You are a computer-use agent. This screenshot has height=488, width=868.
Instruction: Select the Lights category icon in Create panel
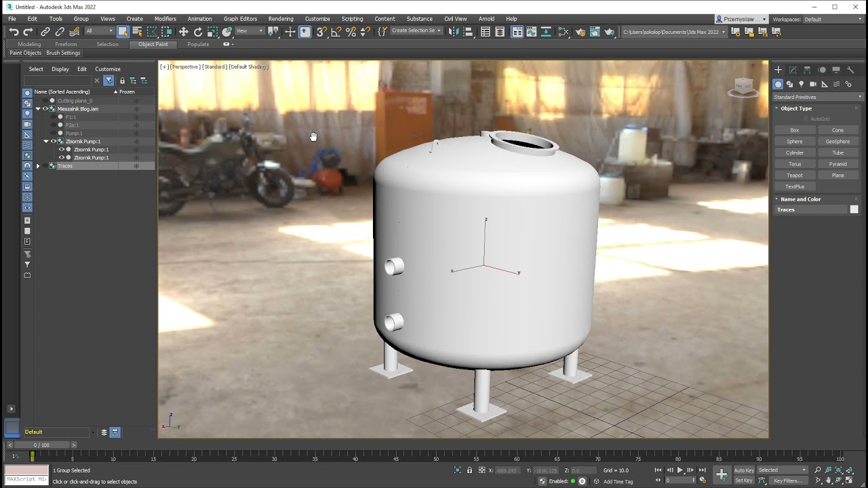pos(802,84)
